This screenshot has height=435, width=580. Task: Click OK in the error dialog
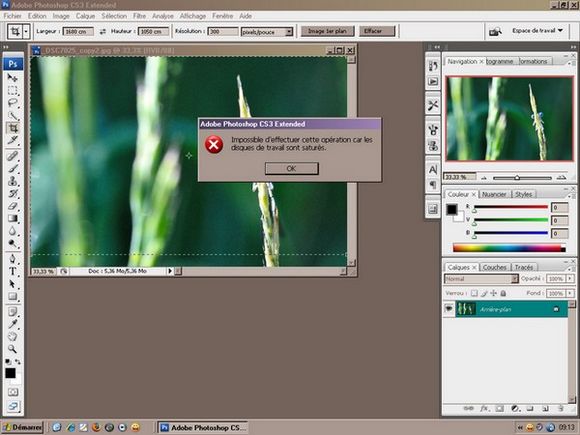point(291,168)
